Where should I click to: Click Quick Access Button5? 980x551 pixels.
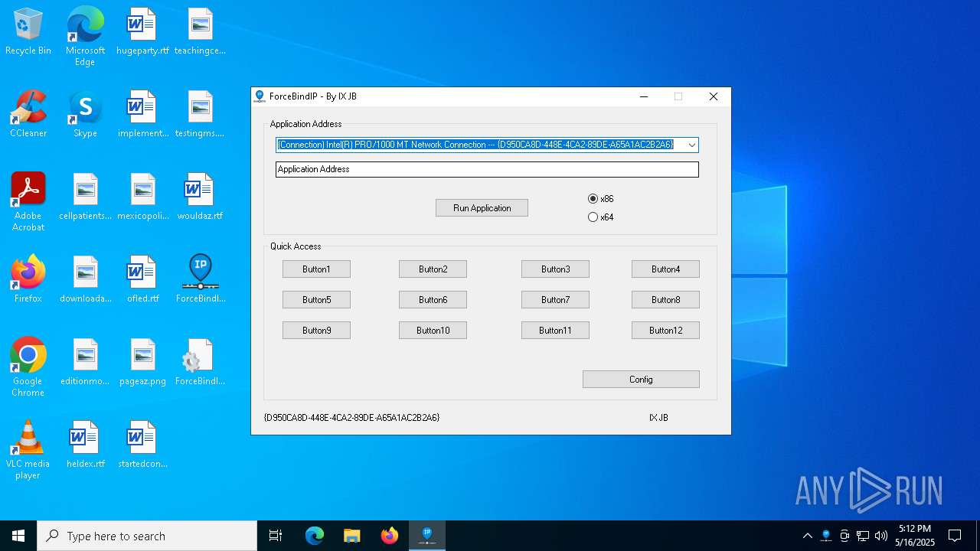(316, 300)
